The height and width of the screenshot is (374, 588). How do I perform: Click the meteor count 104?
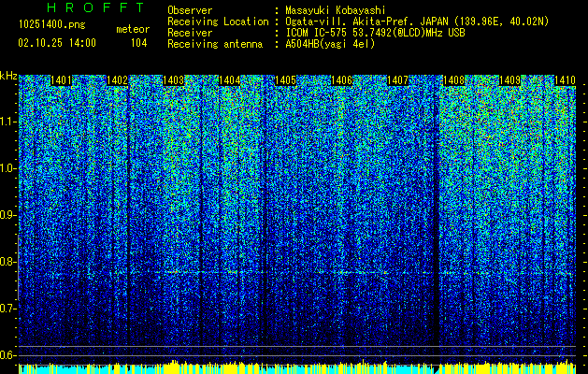point(138,43)
